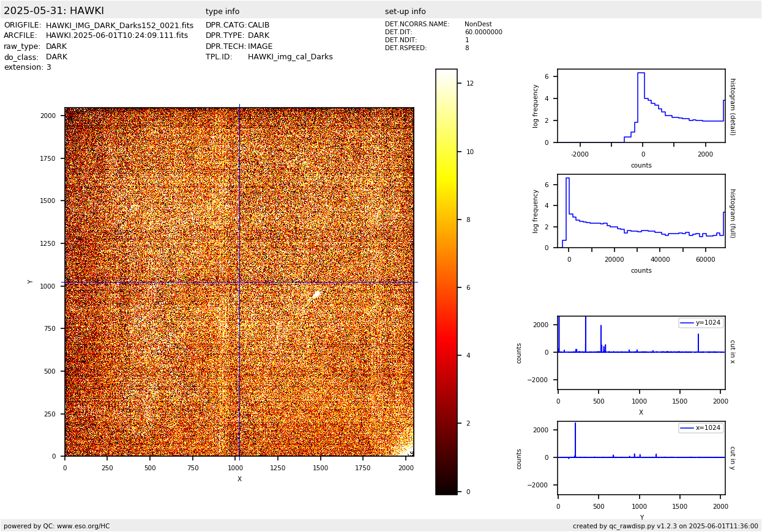Select the TPL.ID value HAWKI_img_cal_Darks

(x=290, y=57)
